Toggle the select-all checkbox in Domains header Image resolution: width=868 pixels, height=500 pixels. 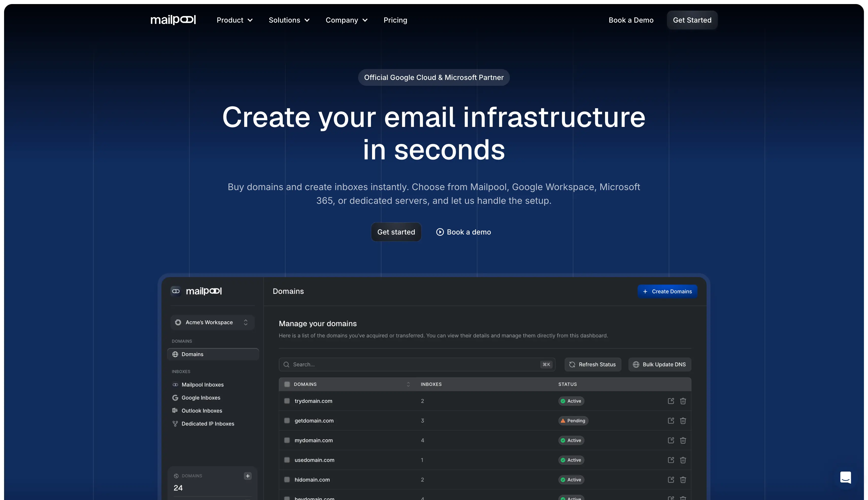287,384
